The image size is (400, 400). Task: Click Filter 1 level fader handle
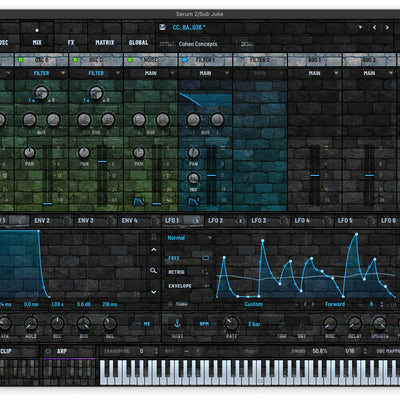[211, 175]
